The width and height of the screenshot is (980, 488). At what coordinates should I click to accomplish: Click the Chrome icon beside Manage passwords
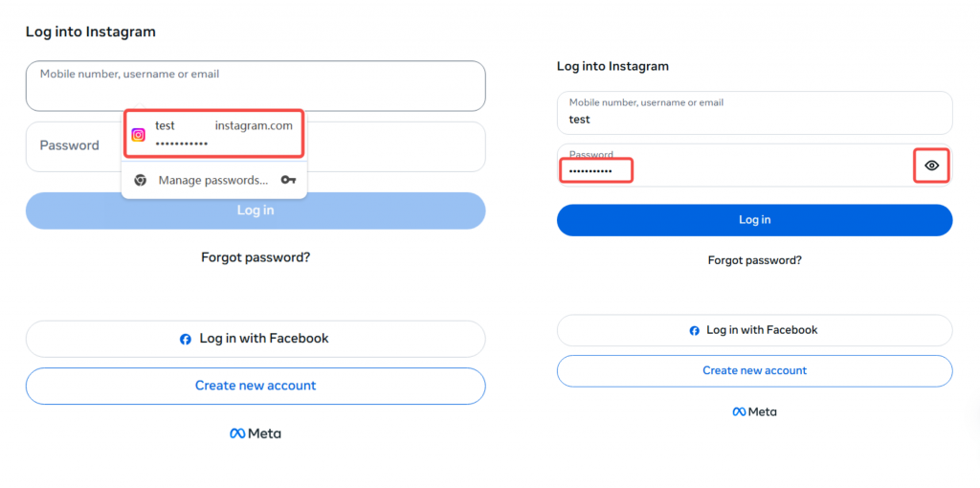140,180
